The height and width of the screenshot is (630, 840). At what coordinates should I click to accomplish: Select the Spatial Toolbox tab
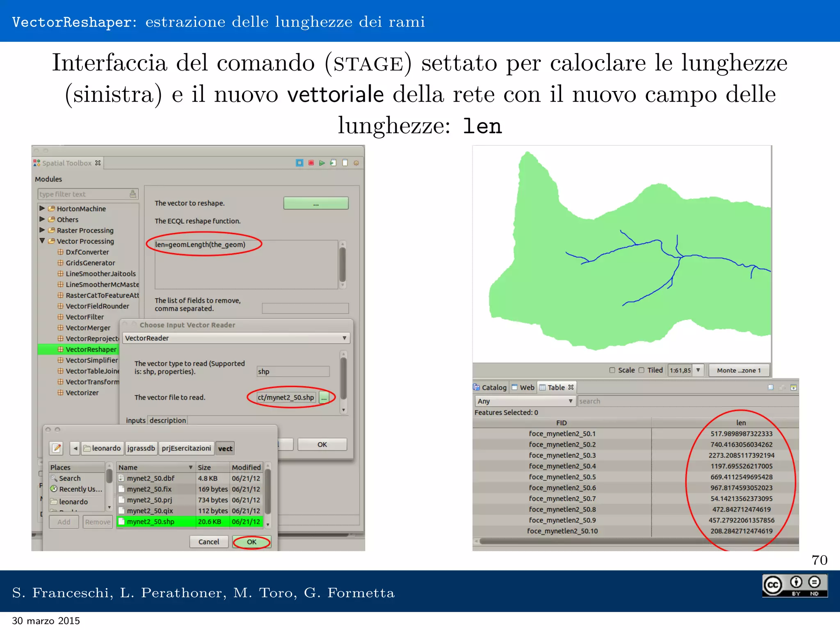click(67, 163)
